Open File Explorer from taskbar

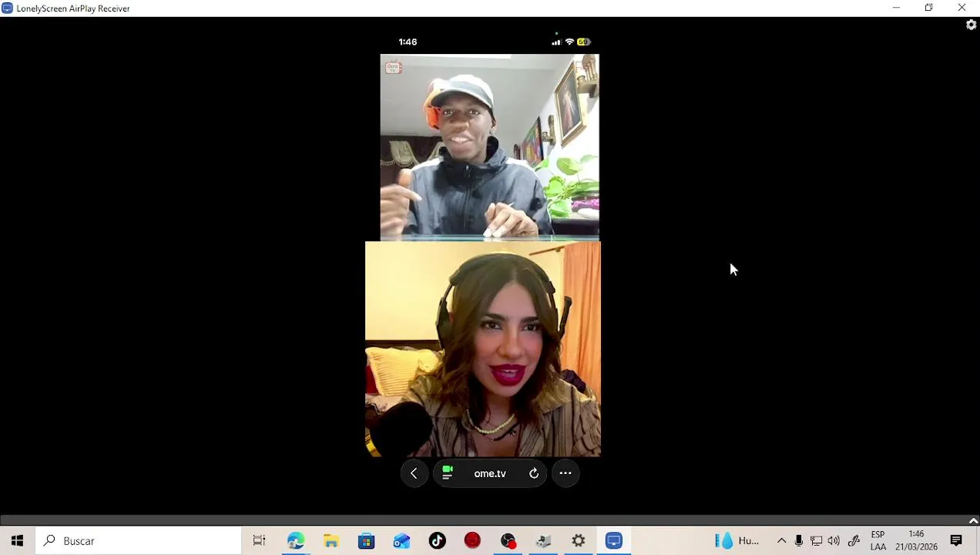(331, 541)
